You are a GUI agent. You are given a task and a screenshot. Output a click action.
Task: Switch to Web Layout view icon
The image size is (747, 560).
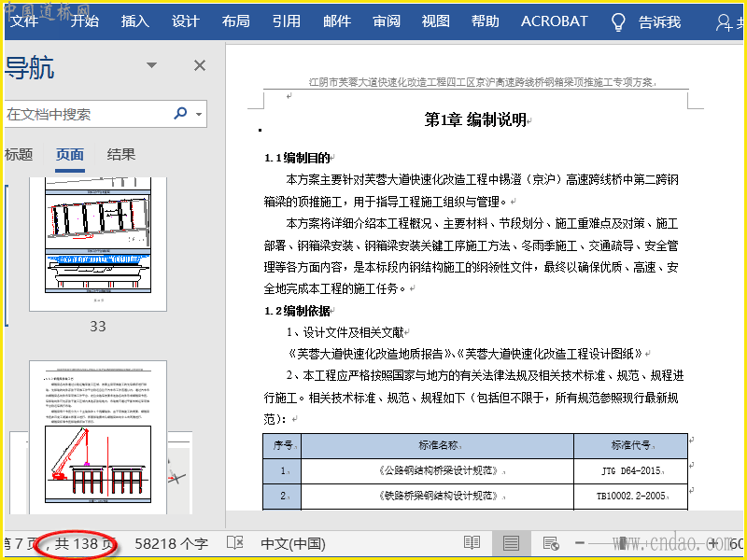551,543
